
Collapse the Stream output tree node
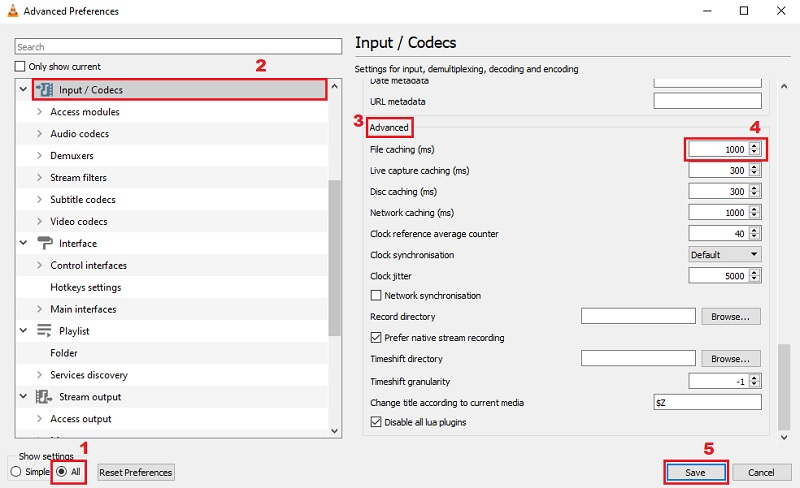point(23,396)
